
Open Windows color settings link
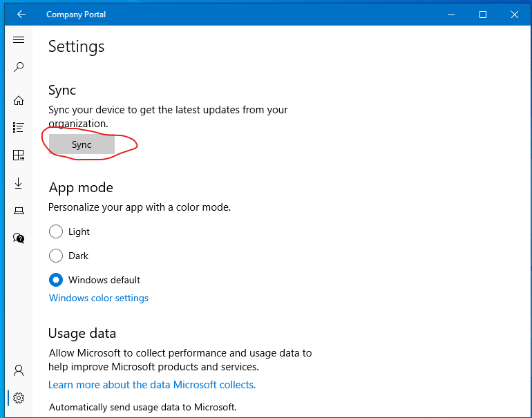99,298
